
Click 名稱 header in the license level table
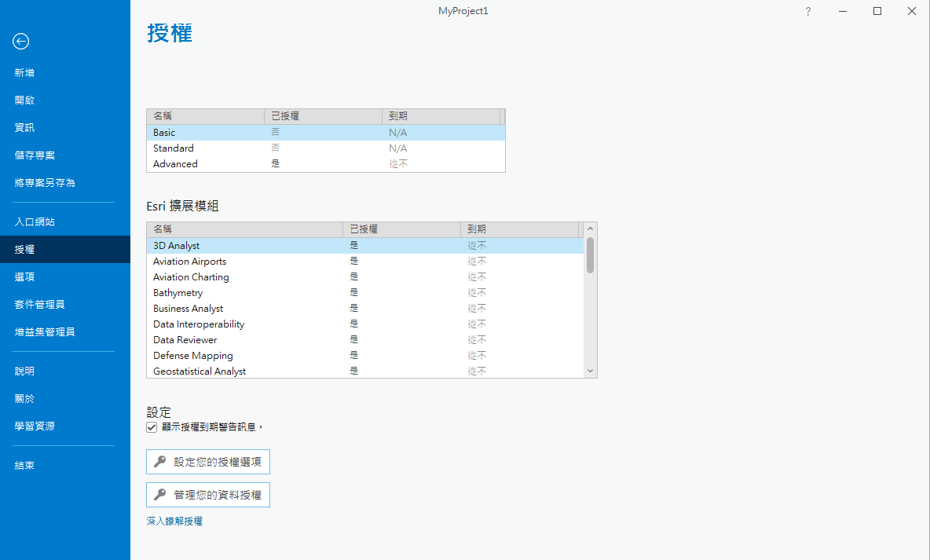[x=205, y=116]
